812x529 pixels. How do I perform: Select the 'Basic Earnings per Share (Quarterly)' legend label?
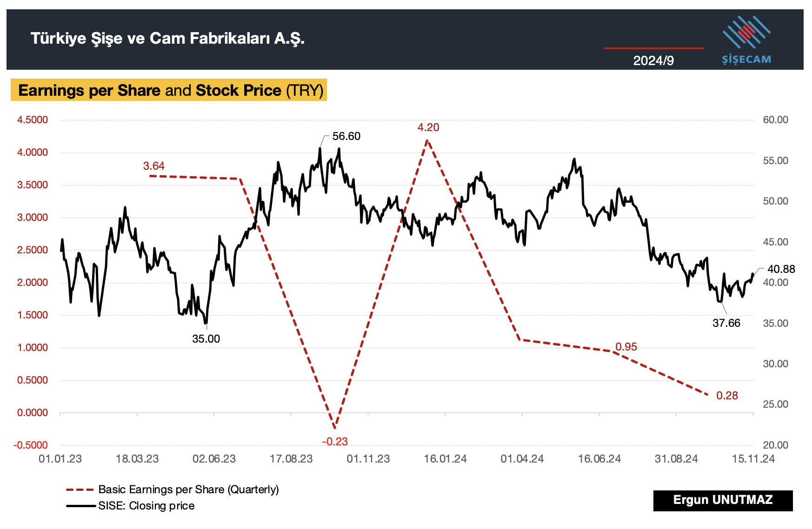(188, 489)
